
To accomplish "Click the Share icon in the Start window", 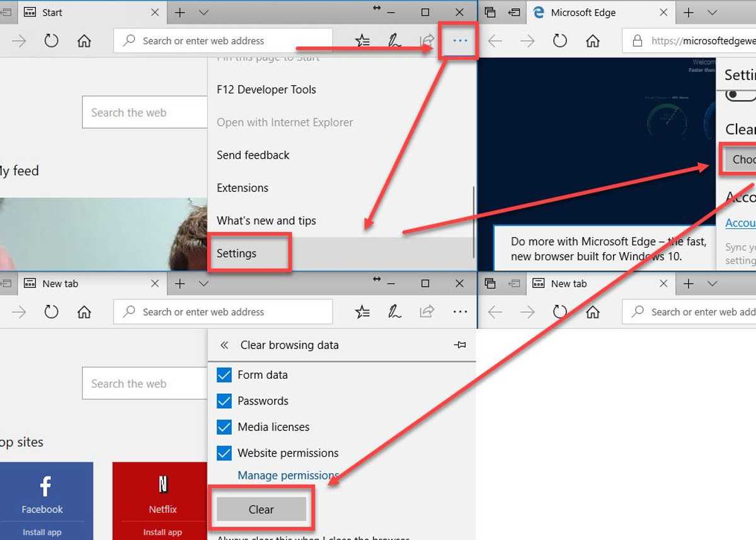I will [427, 41].
